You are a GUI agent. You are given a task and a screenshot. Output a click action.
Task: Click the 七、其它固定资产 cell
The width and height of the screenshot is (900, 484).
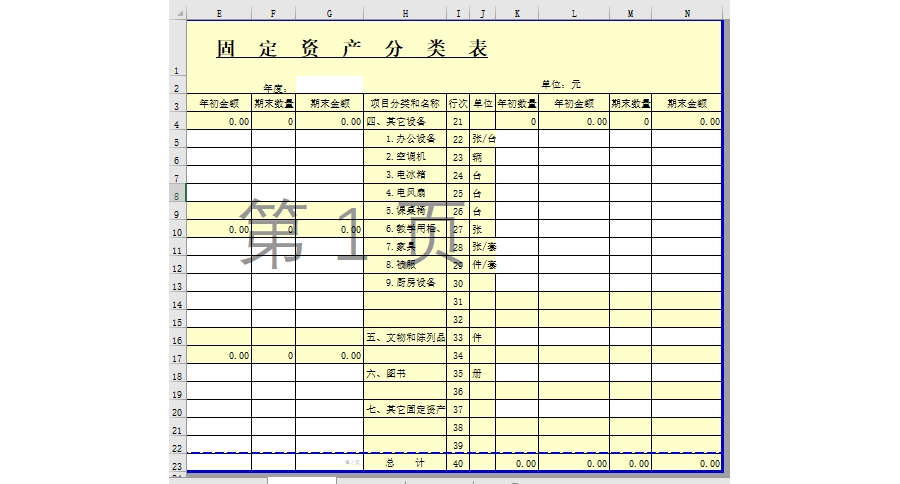coord(405,409)
